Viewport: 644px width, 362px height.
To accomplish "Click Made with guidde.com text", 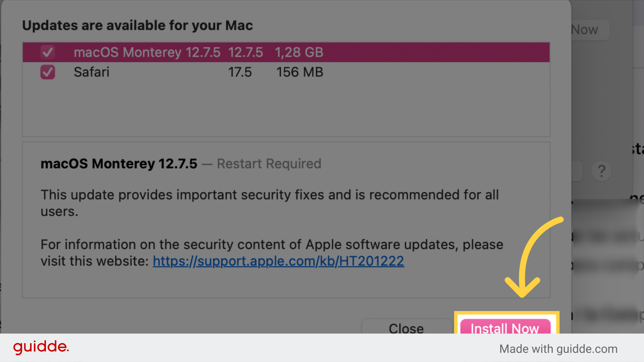I will 558,349.
